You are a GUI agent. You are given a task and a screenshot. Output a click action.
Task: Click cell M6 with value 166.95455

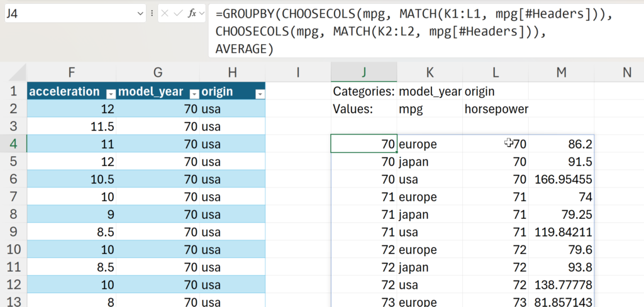(x=561, y=179)
